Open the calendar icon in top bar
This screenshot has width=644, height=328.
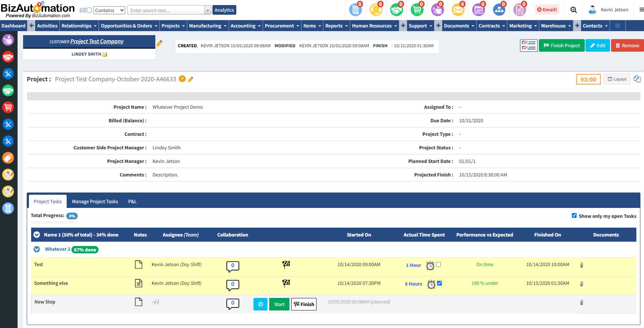coord(478,10)
